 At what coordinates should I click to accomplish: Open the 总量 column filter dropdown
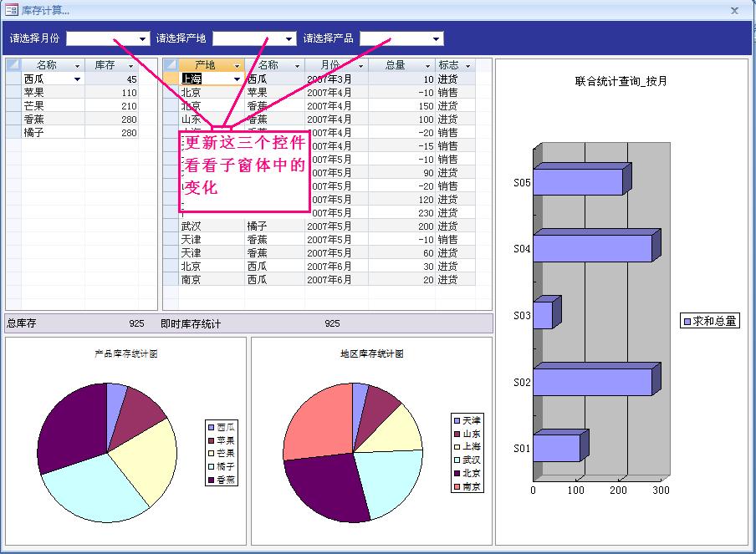(x=426, y=65)
